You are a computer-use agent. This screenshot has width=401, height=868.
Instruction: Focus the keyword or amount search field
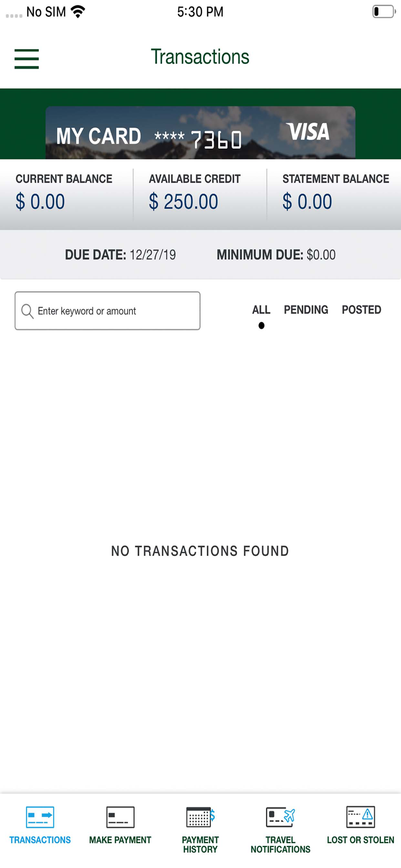108,311
